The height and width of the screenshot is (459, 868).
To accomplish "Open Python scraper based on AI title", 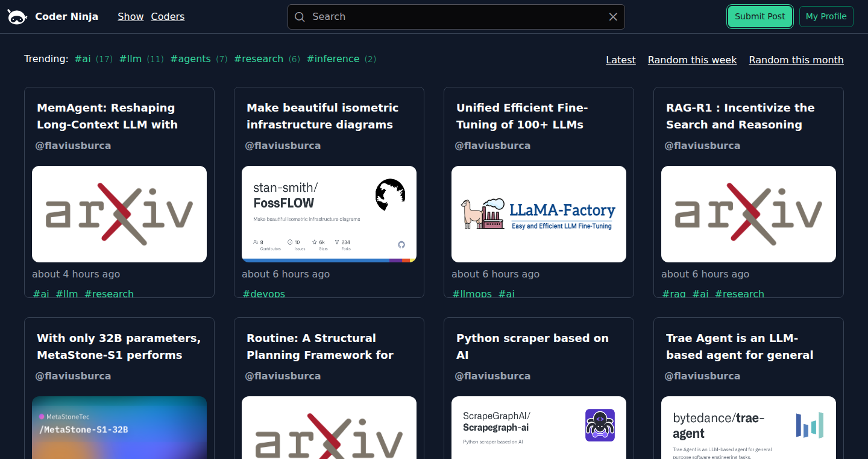I will (x=532, y=347).
